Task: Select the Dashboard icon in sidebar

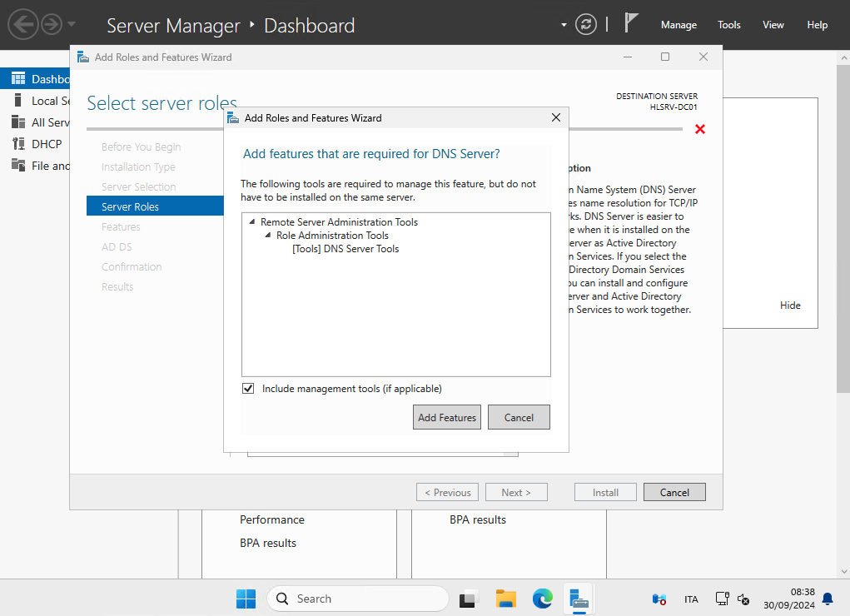Action: pyautogui.click(x=18, y=79)
